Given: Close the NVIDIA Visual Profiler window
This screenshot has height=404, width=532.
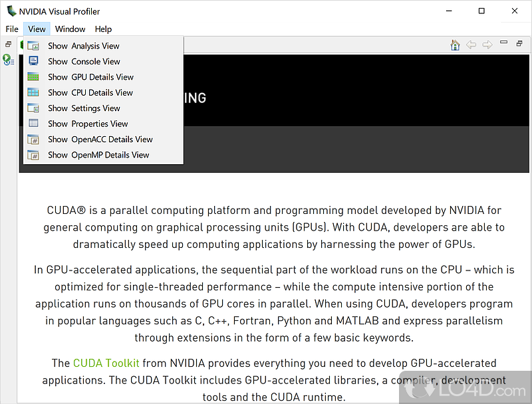Looking at the screenshot, I should point(514,11).
